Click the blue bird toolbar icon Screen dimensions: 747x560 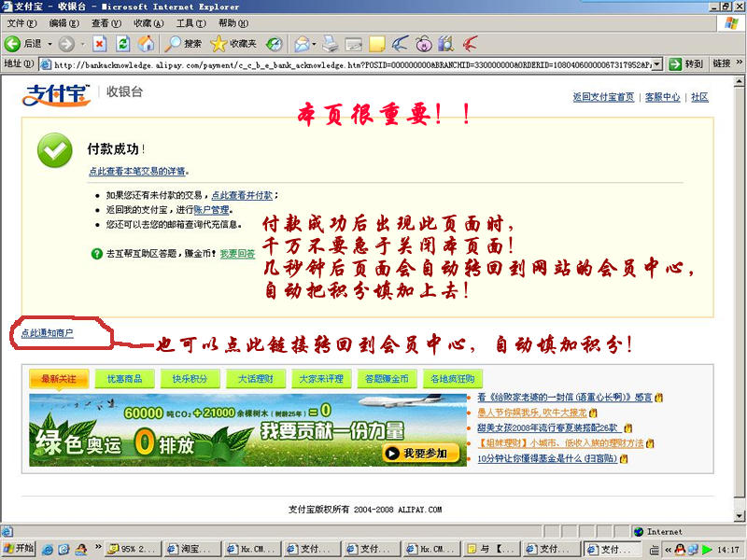point(401,44)
